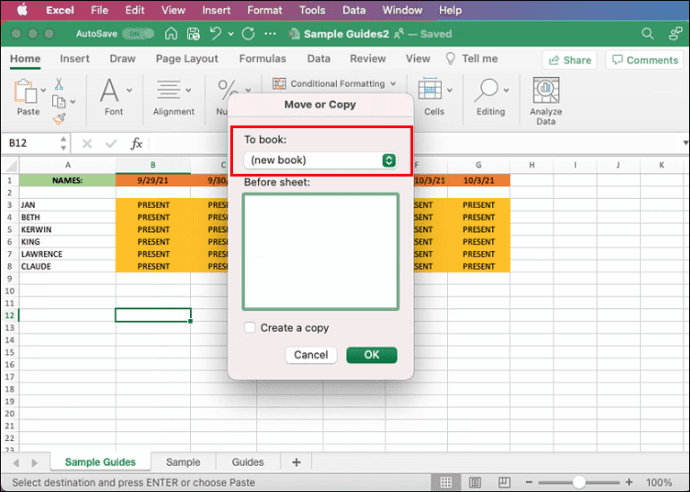Click the OK button
This screenshot has height=492, width=690.
pyautogui.click(x=371, y=355)
